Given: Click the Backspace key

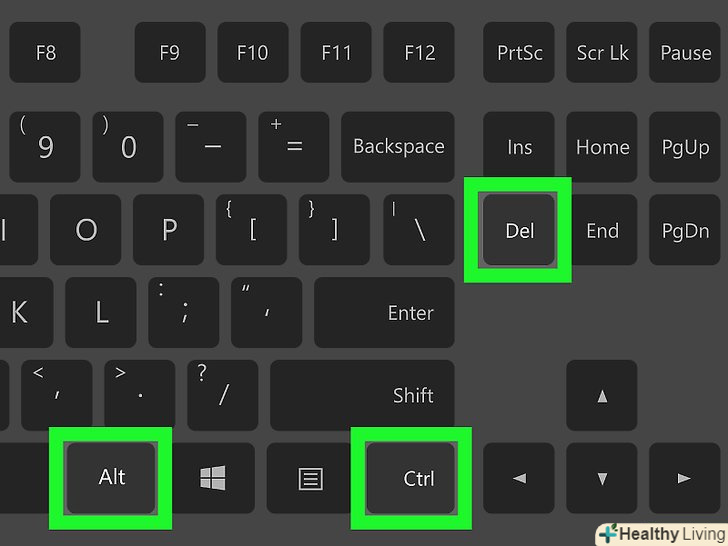Looking at the screenshot, I should click(x=398, y=147).
